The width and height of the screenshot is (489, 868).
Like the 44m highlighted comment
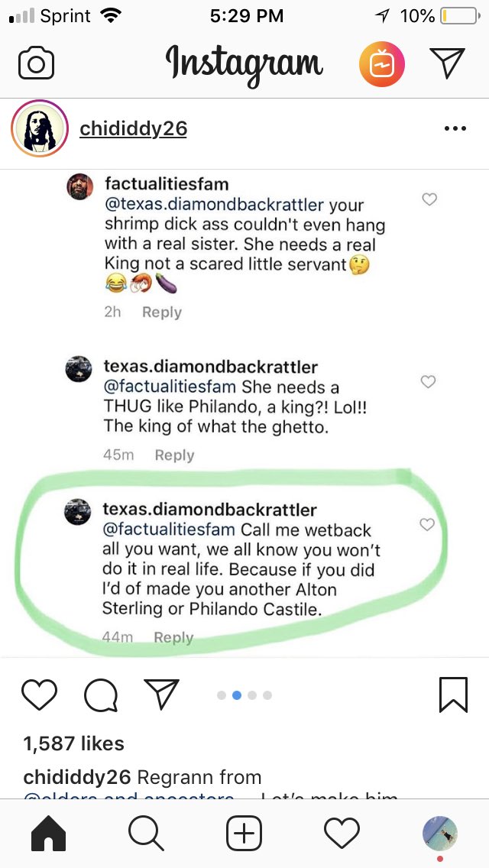(427, 524)
